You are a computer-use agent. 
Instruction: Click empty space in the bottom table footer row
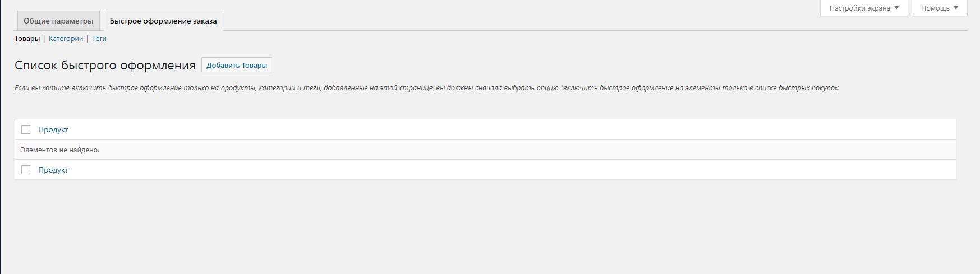pos(505,170)
